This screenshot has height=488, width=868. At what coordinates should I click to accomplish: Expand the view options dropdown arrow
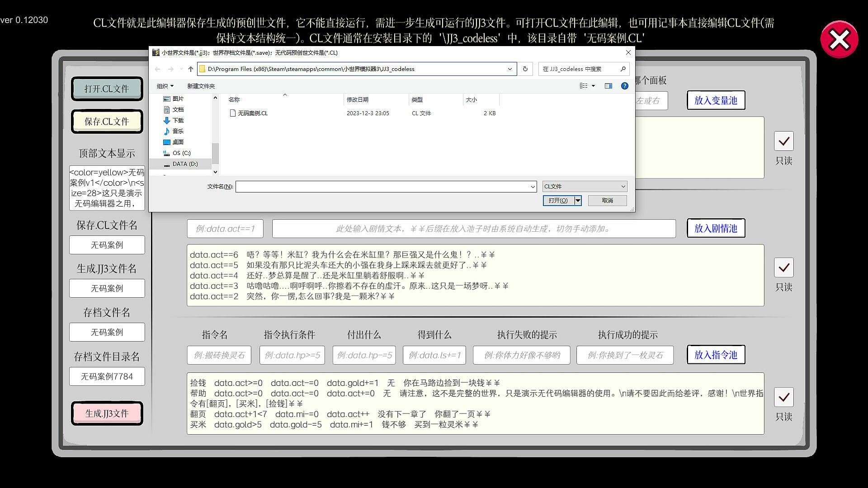click(593, 86)
